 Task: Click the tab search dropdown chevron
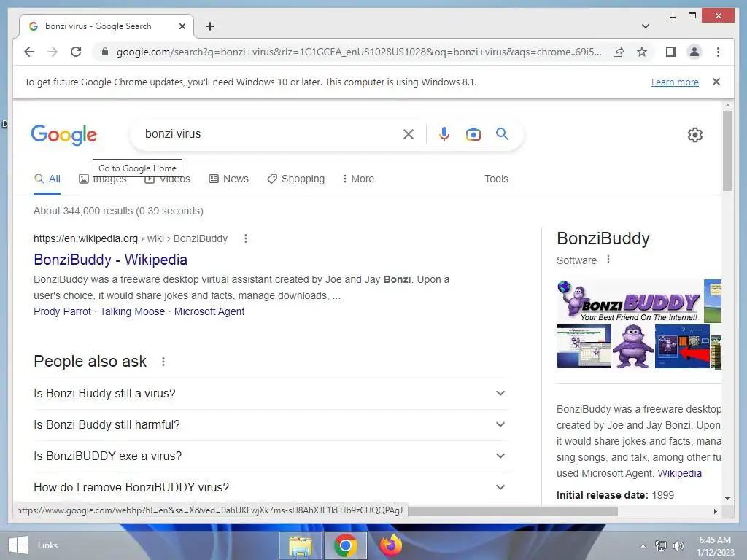[646, 26]
